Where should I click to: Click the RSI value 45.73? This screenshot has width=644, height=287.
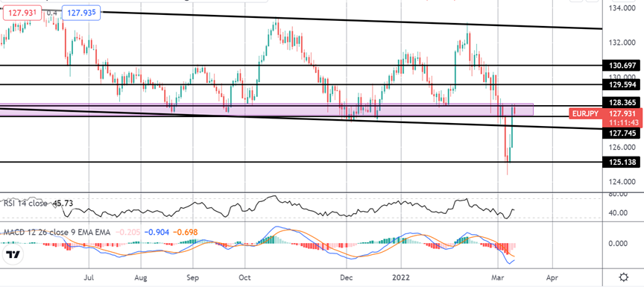63,204
